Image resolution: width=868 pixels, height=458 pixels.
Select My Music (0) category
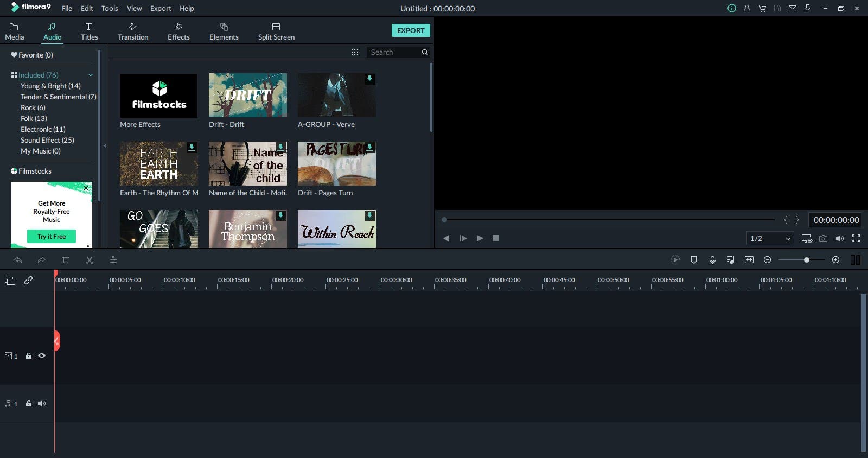[41, 151]
